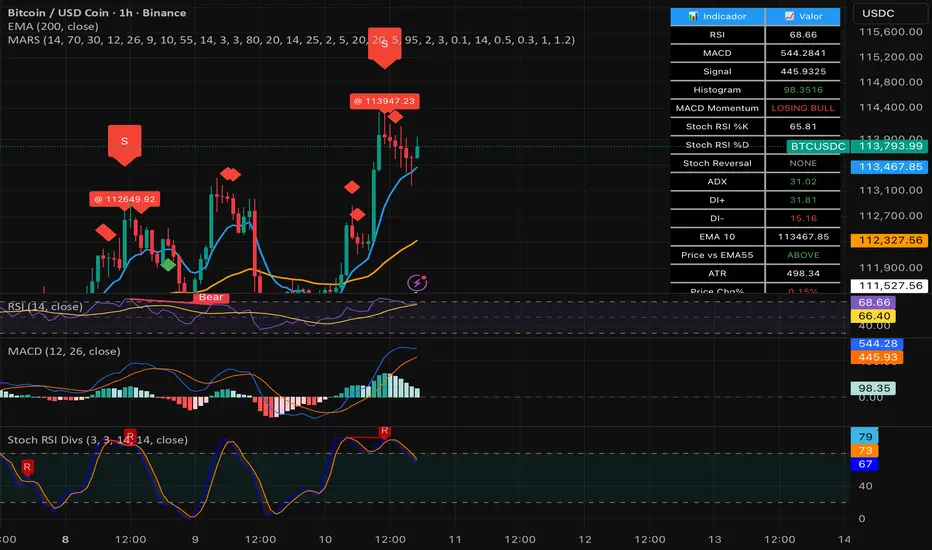Select the RSI (14, close) legend

point(45,306)
